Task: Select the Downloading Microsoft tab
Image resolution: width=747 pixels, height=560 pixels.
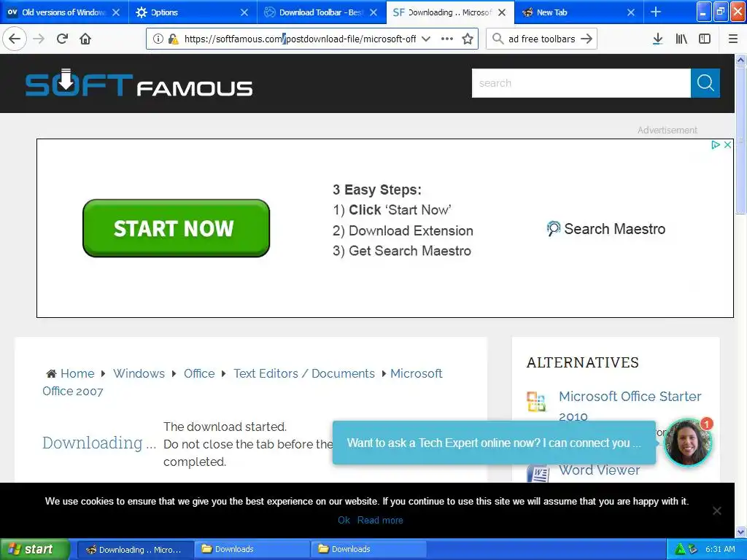Action: coord(450,12)
